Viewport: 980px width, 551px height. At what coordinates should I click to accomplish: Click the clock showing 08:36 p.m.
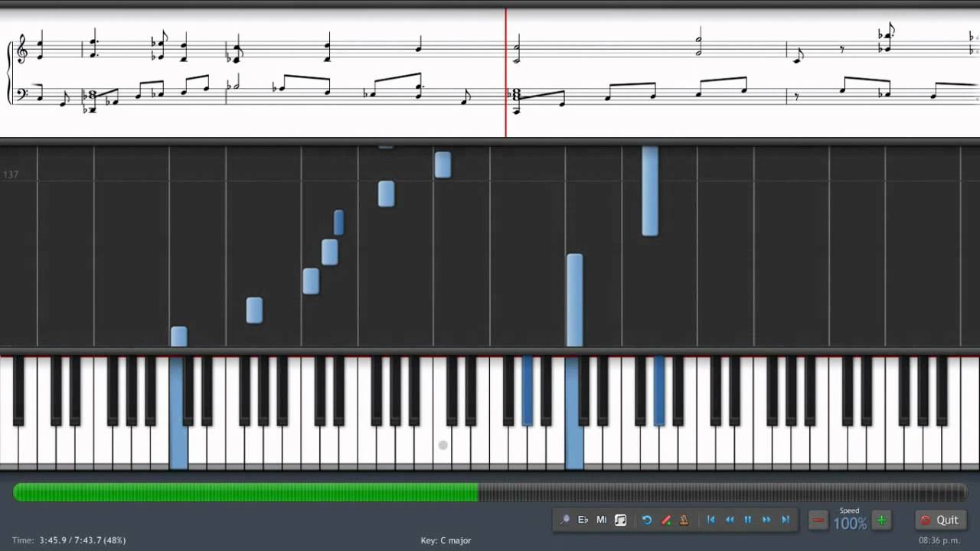[939, 540]
